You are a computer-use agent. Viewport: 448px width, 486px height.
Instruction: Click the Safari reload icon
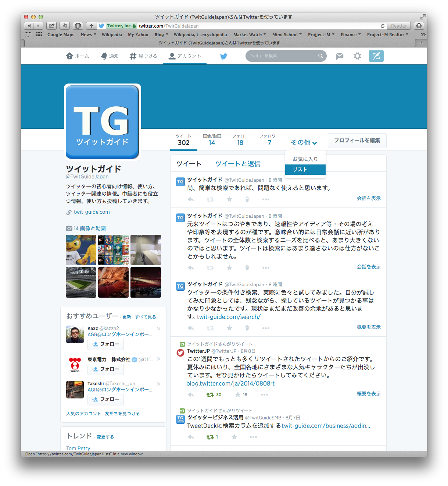tap(383, 26)
